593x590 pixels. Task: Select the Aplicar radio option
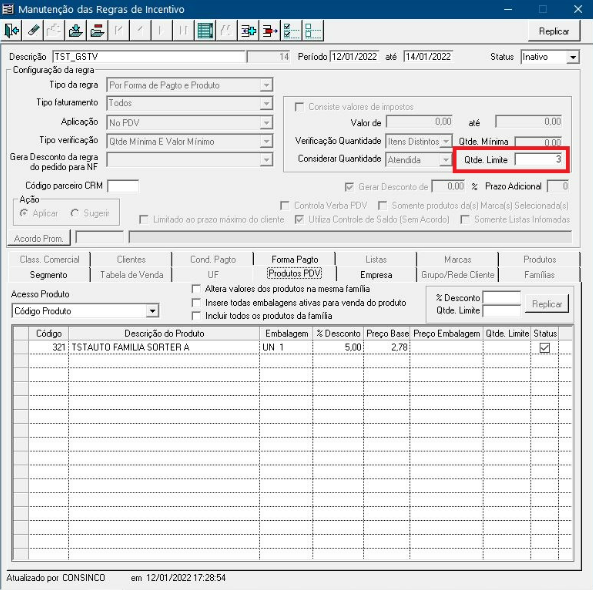[x=24, y=213]
